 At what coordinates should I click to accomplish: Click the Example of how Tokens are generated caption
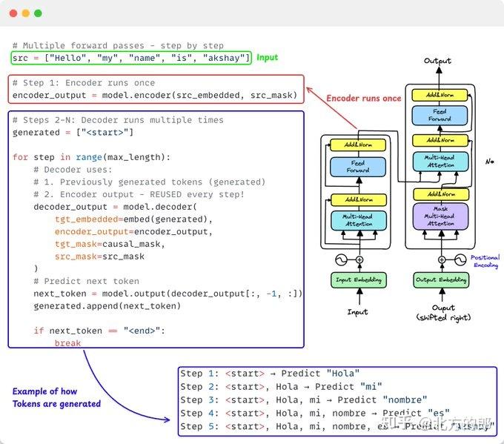click(x=56, y=397)
